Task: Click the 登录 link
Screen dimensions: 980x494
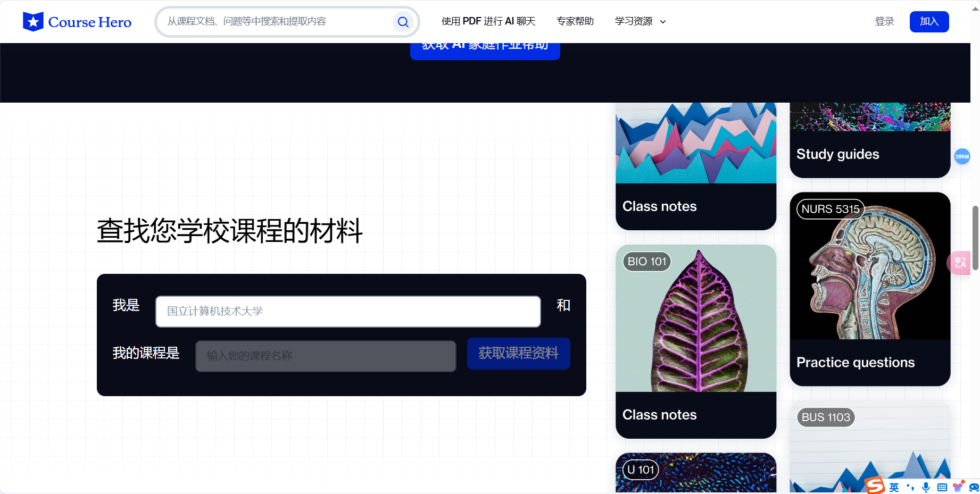Action: click(884, 21)
